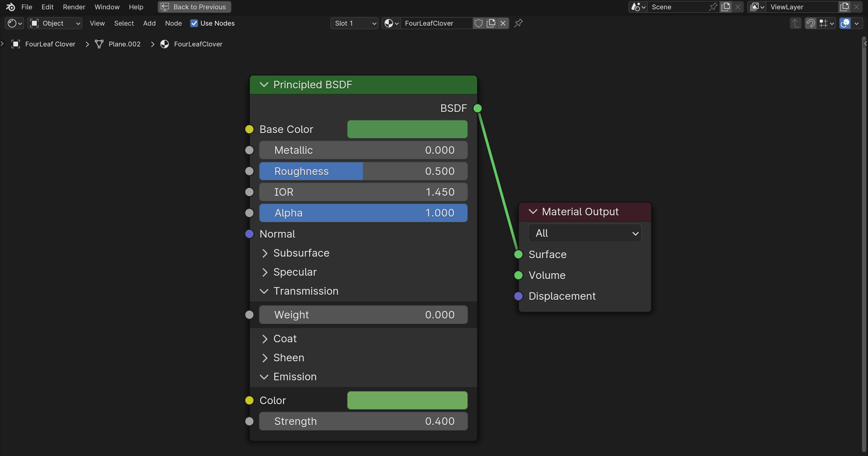Click the fake user shield icon
868x456 pixels.
pyautogui.click(x=479, y=23)
